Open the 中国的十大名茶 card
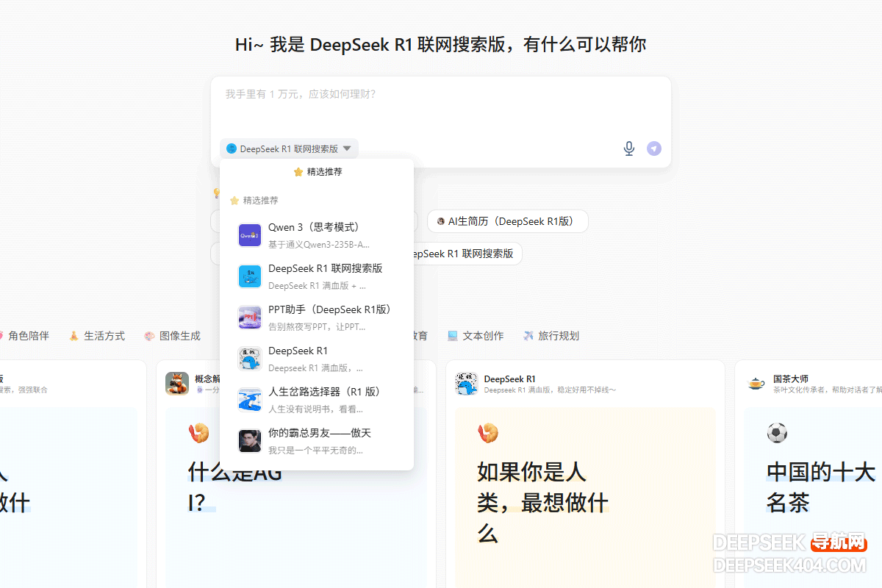The height and width of the screenshot is (588, 882). pos(813,498)
